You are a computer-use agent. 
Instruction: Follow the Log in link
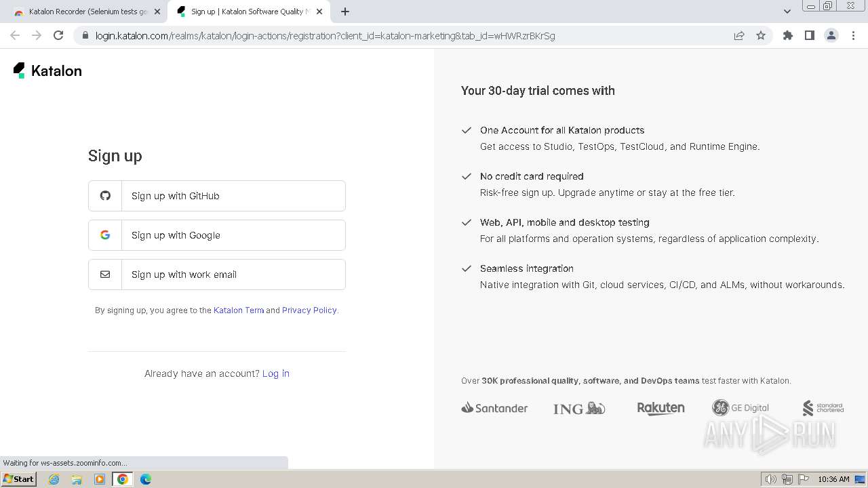pos(276,373)
